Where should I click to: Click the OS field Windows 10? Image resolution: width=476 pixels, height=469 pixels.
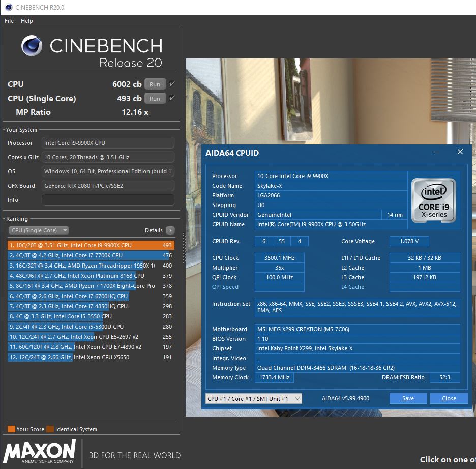click(108, 171)
